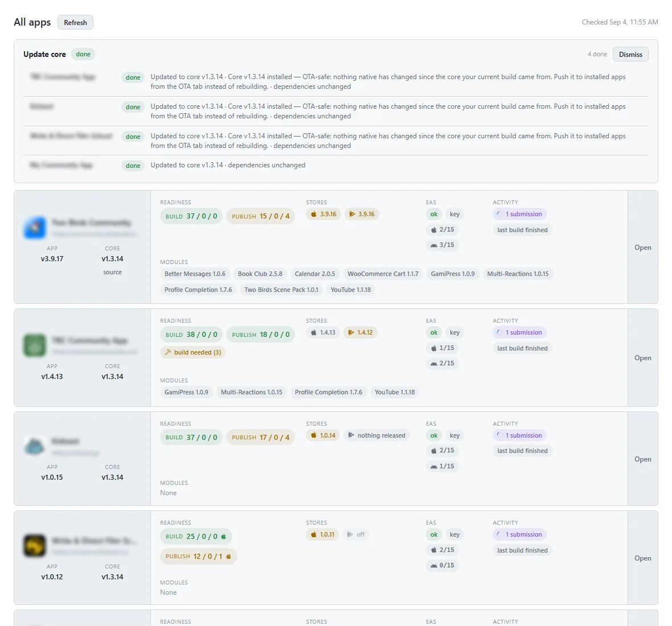
Task: Select the Better Messages 1.0.6 module chip
Action: pyautogui.click(x=195, y=274)
